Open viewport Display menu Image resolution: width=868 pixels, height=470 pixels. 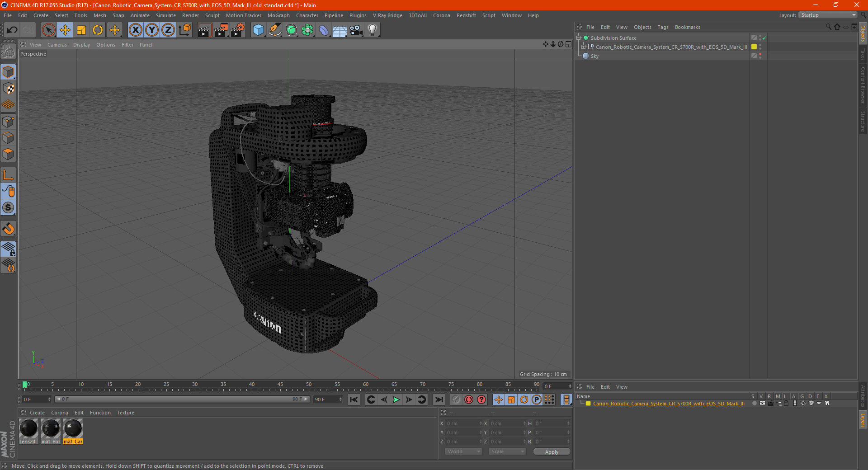pos(81,45)
